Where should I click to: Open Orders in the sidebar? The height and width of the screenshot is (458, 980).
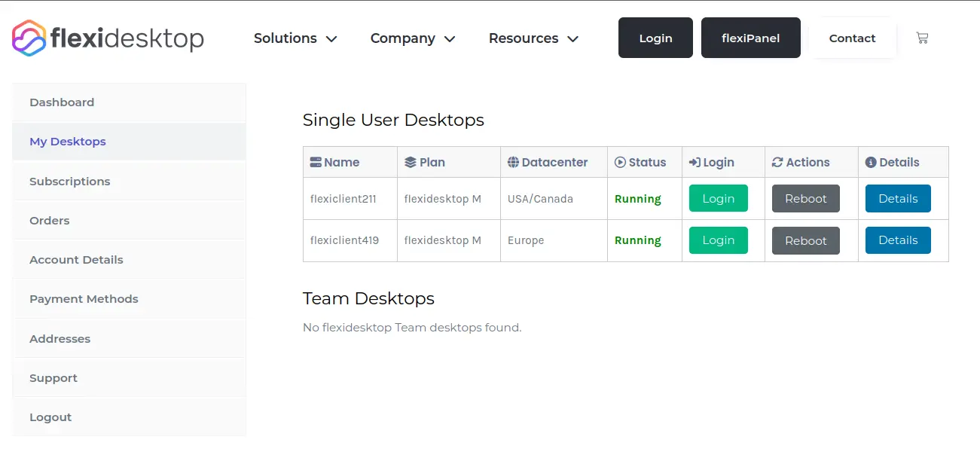pos(129,221)
